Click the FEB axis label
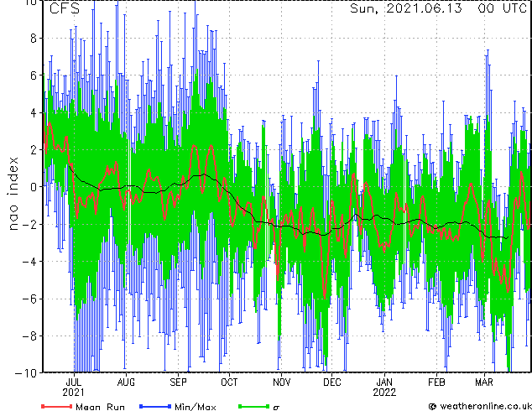The height and width of the screenshot is (411, 532). coord(436,382)
